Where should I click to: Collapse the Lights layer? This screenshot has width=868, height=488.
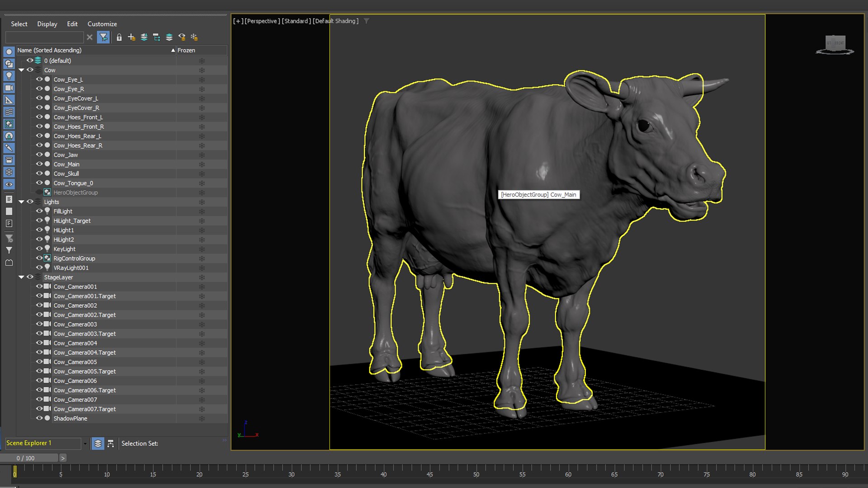click(21, 202)
